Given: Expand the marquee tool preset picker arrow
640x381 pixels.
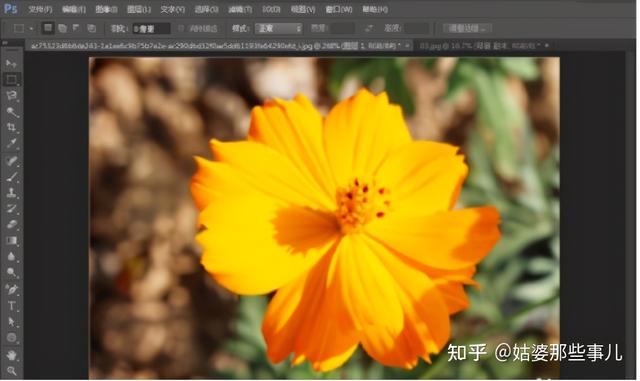Looking at the screenshot, I should click(31, 28).
